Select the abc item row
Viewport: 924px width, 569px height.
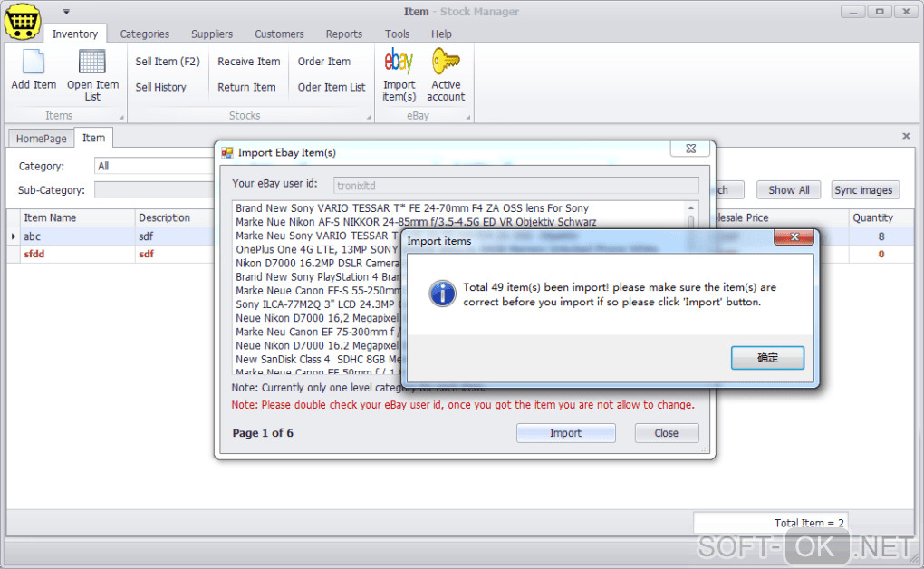[111, 236]
